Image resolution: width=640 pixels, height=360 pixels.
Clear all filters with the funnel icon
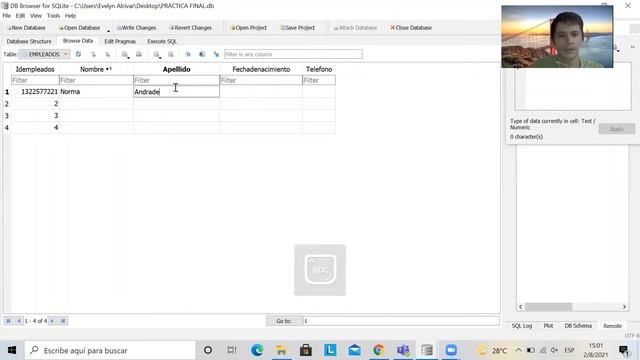(93, 54)
